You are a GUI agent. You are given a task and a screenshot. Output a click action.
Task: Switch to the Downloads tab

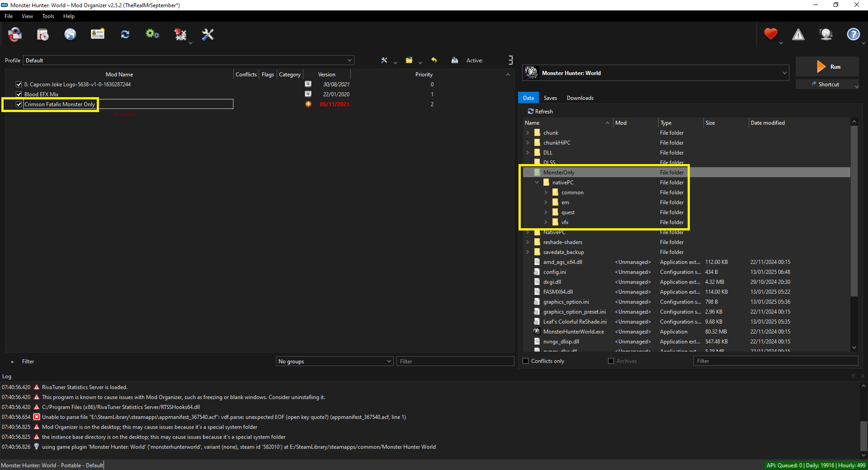pos(580,98)
